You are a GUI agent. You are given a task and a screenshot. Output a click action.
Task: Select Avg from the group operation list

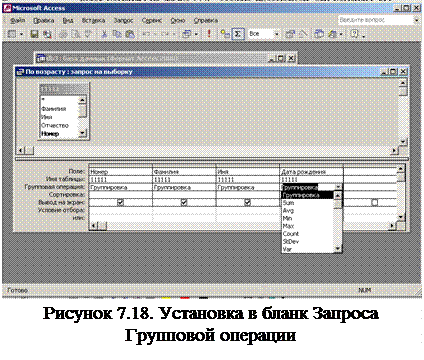[x=307, y=210]
